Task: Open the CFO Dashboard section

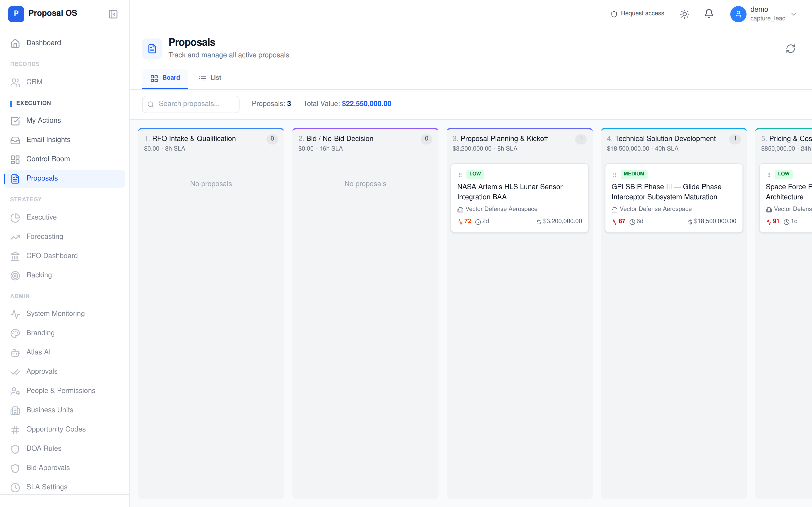Action: pyautogui.click(x=52, y=256)
